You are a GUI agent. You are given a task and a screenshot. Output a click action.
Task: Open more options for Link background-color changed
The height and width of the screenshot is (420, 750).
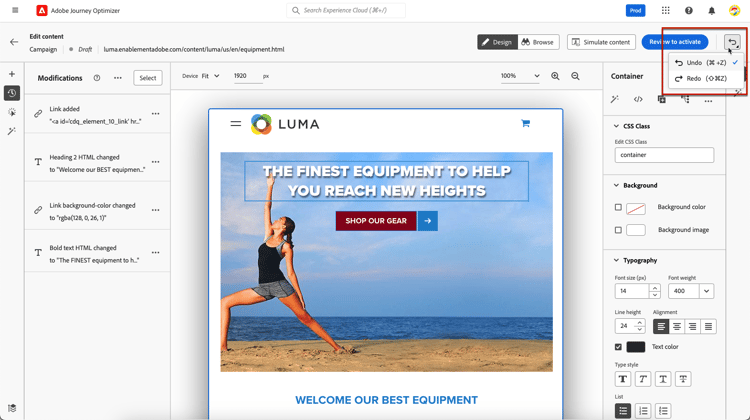click(x=155, y=210)
